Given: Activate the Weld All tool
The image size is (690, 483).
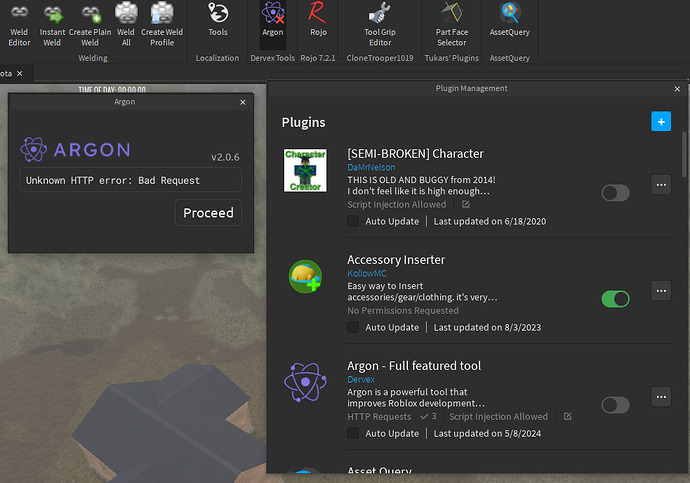Looking at the screenshot, I should pos(126,26).
